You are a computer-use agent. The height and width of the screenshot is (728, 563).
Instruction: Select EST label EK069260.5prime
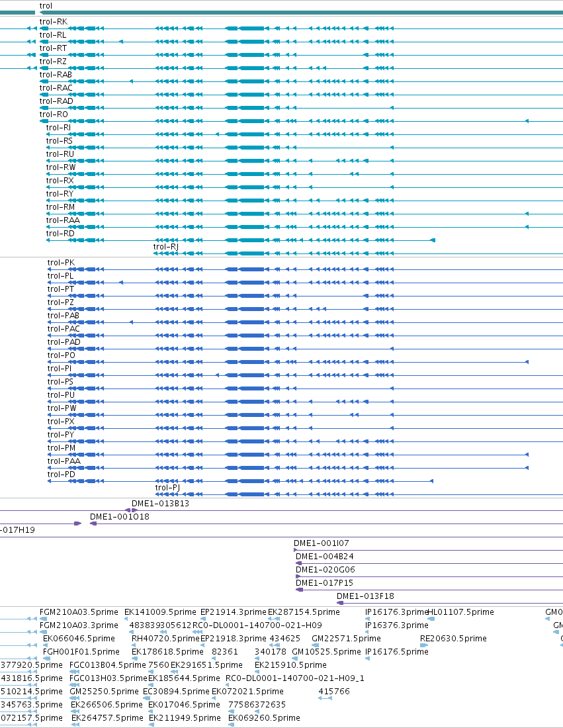(x=264, y=718)
